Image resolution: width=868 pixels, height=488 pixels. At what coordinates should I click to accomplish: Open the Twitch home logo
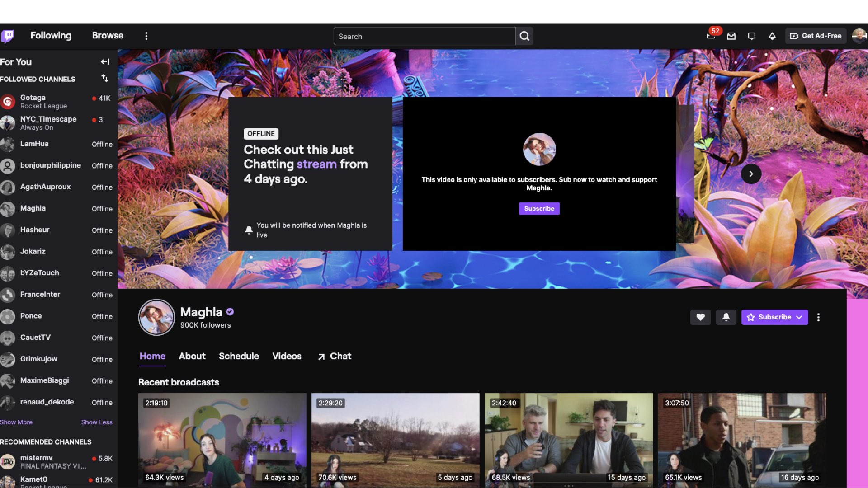(8, 36)
